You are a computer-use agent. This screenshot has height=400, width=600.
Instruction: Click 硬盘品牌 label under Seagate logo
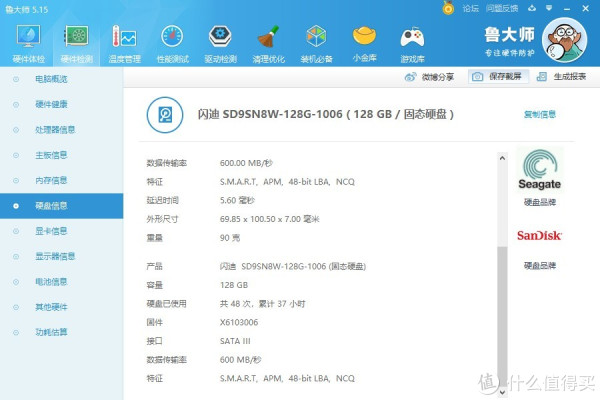pyautogui.click(x=540, y=202)
